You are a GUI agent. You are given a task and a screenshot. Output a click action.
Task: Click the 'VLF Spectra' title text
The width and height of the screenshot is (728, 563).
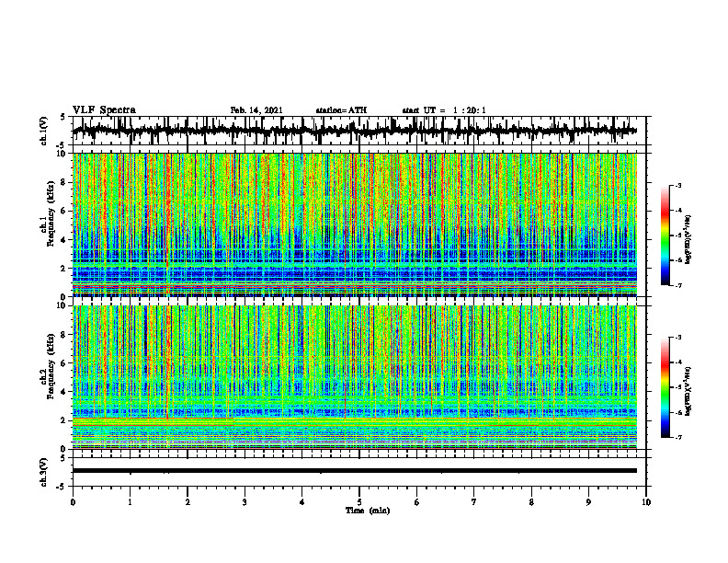pyautogui.click(x=104, y=110)
